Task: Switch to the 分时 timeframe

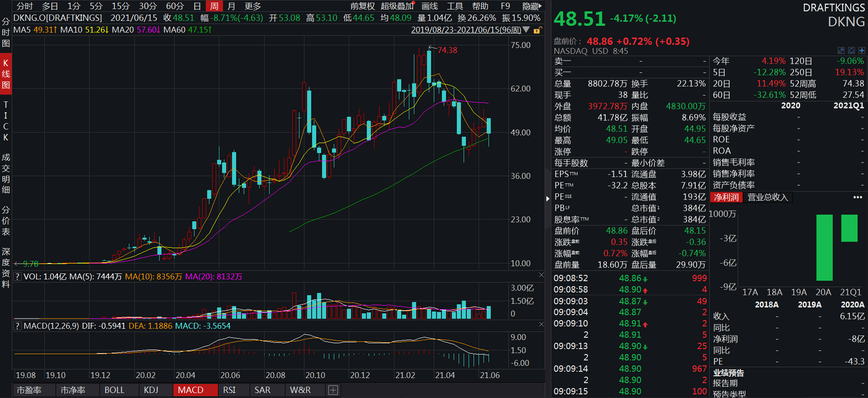Action: click(25, 6)
